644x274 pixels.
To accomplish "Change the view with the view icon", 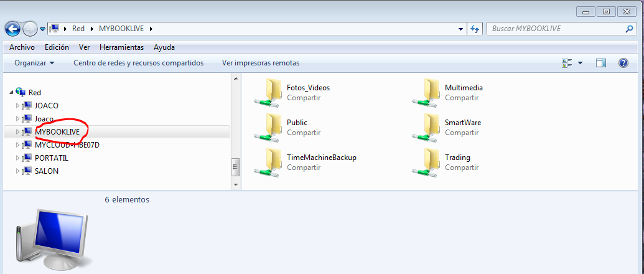I will click(567, 63).
